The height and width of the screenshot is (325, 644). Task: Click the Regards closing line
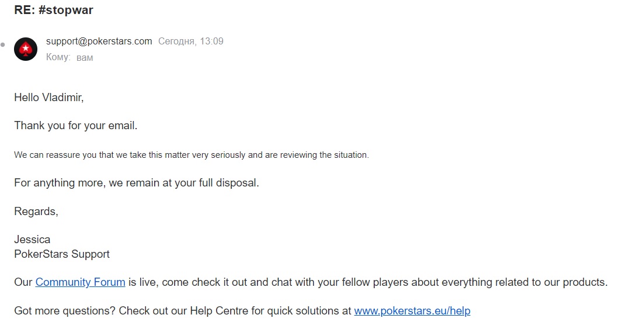(x=36, y=212)
